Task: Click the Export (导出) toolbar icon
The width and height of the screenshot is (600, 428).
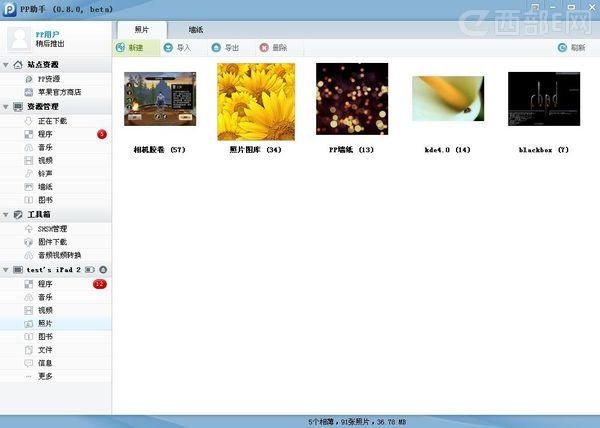Action: (216, 47)
